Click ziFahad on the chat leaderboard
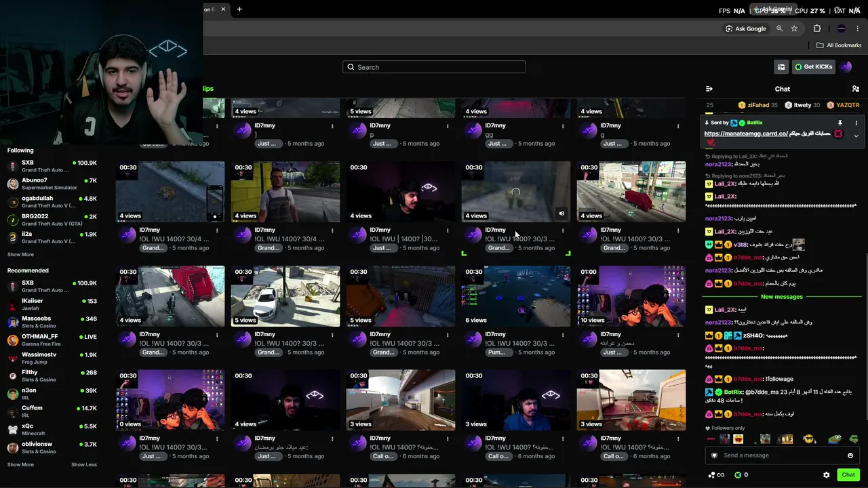This screenshot has width=868, height=488. (x=757, y=105)
